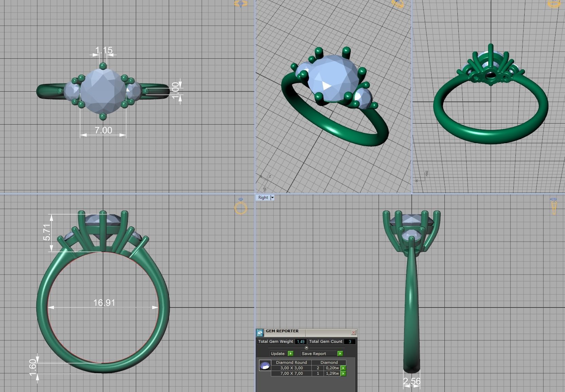
Task: Click quantity 2 in the 3,00 gem row
Action: coord(318,368)
